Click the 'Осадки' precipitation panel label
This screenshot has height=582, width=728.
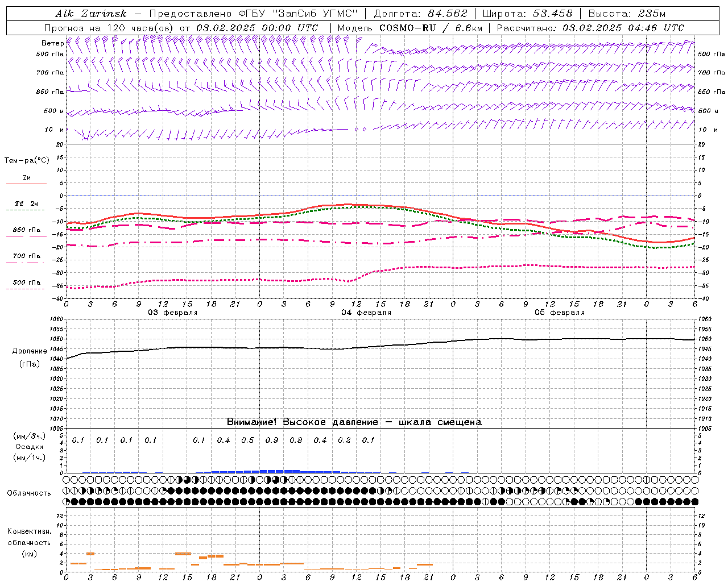(30, 447)
